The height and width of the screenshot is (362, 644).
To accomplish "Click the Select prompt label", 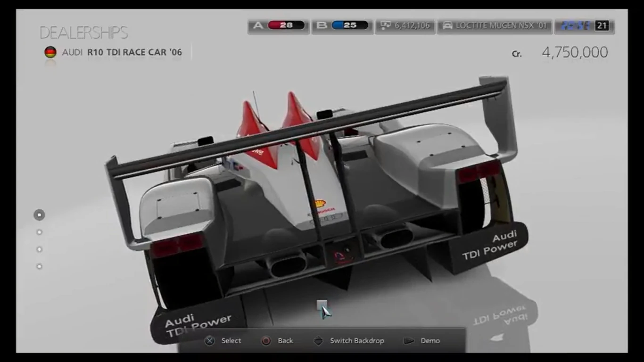I will [x=231, y=341].
